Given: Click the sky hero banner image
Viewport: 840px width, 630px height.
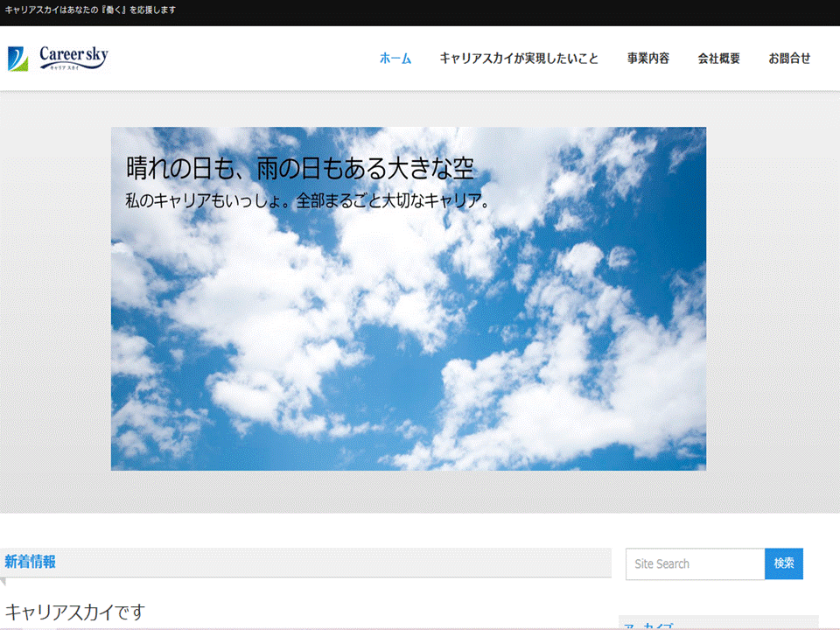Looking at the screenshot, I should click(x=408, y=350).
